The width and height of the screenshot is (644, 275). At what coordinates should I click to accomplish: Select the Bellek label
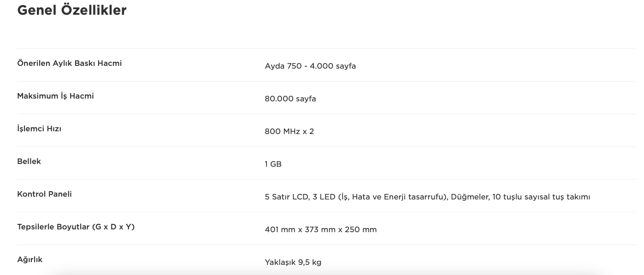pyautogui.click(x=29, y=161)
